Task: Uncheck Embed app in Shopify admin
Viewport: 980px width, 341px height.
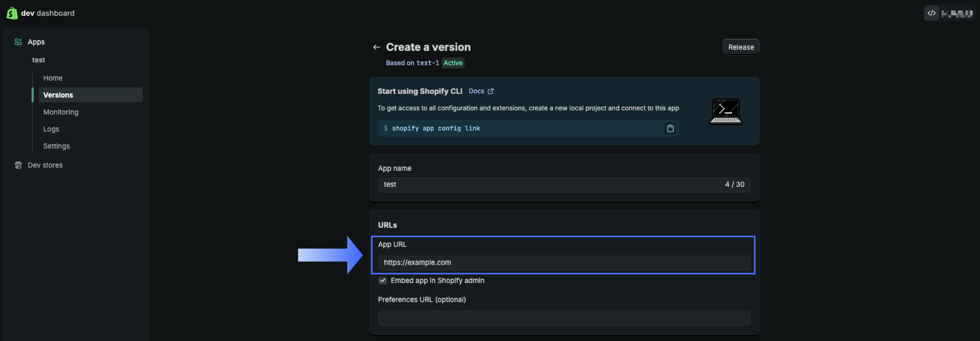Action: [x=383, y=280]
